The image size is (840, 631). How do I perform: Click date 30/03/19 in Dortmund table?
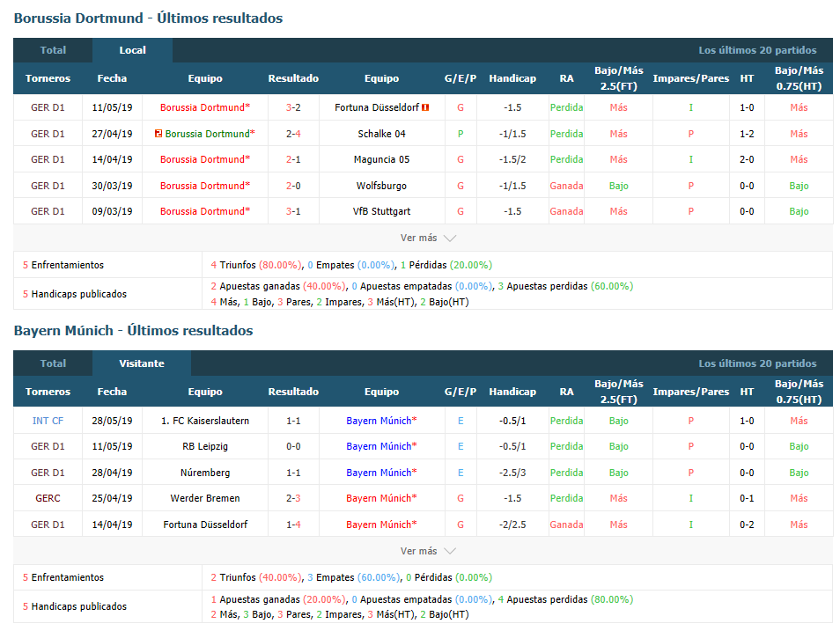click(112, 186)
